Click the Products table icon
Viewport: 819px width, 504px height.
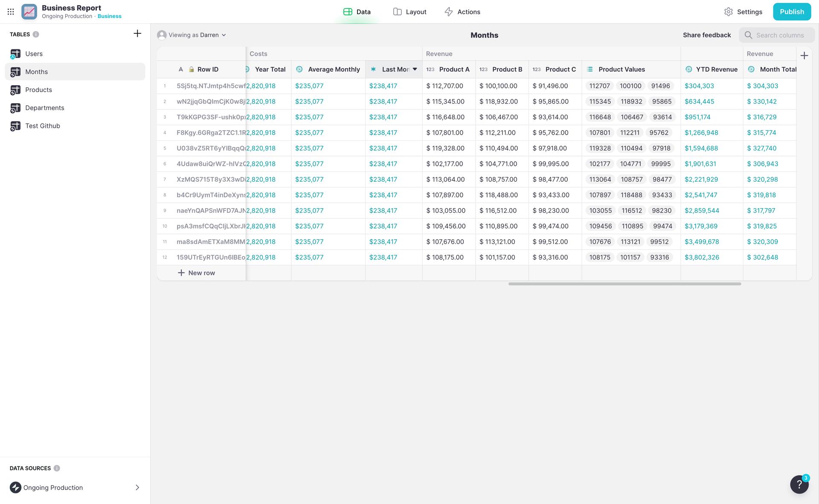pos(16,90)
